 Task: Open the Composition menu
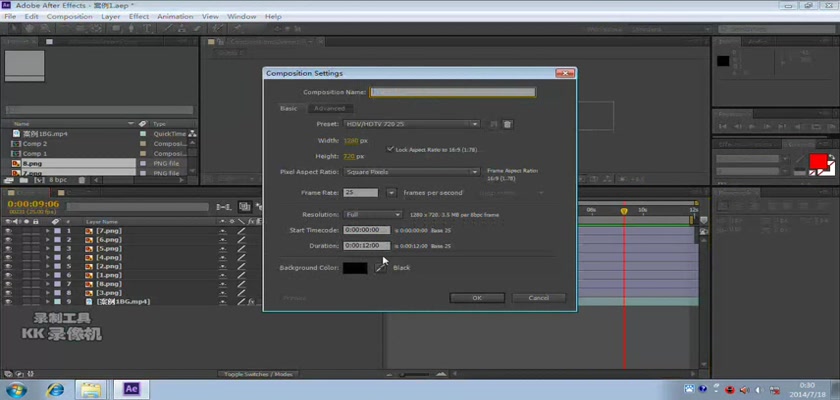coord(70,17)
